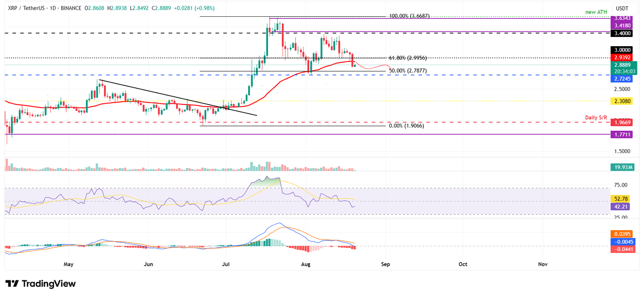Click the TradingView logo
The height and width of the screenshot is (297, 644).
[x=40, y=284]
